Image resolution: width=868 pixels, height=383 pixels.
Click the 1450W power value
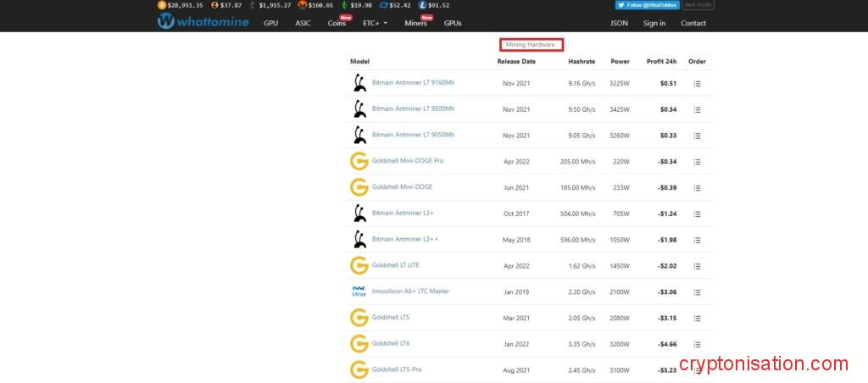[x=620, y=266]
